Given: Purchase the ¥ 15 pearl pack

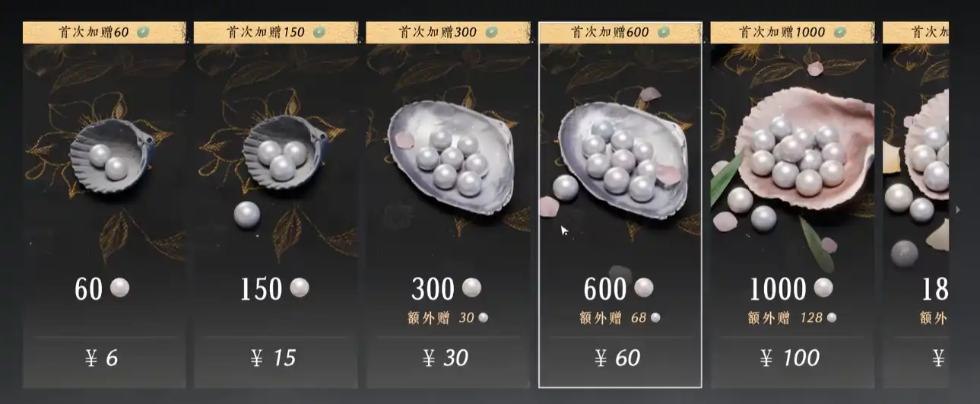Looking at the screenshot, I should coord(275,358).
